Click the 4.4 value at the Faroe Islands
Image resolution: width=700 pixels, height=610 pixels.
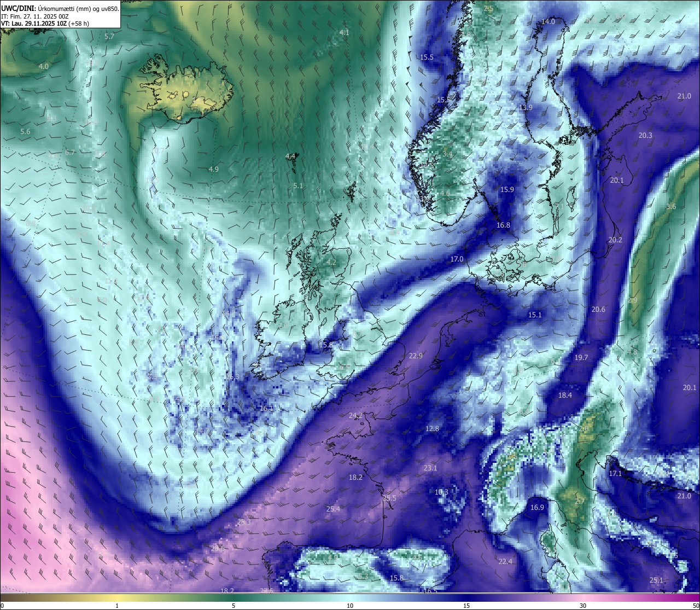(x=290, y=156)
